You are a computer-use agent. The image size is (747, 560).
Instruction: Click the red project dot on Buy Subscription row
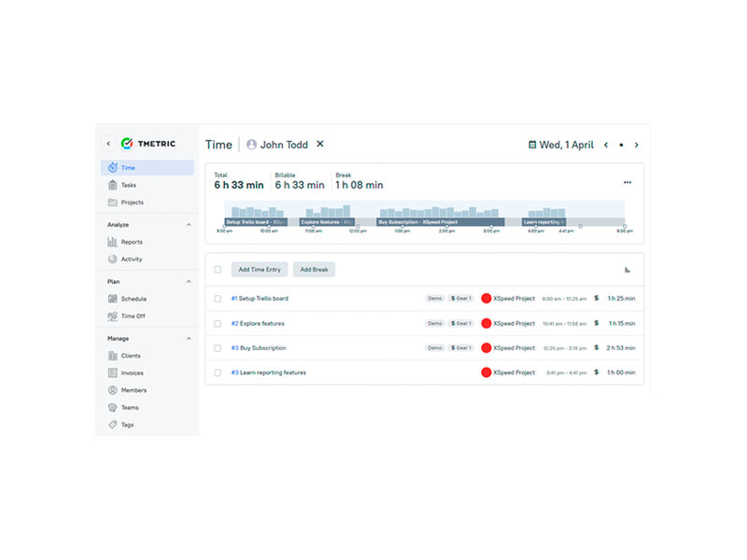click(486, 348)
